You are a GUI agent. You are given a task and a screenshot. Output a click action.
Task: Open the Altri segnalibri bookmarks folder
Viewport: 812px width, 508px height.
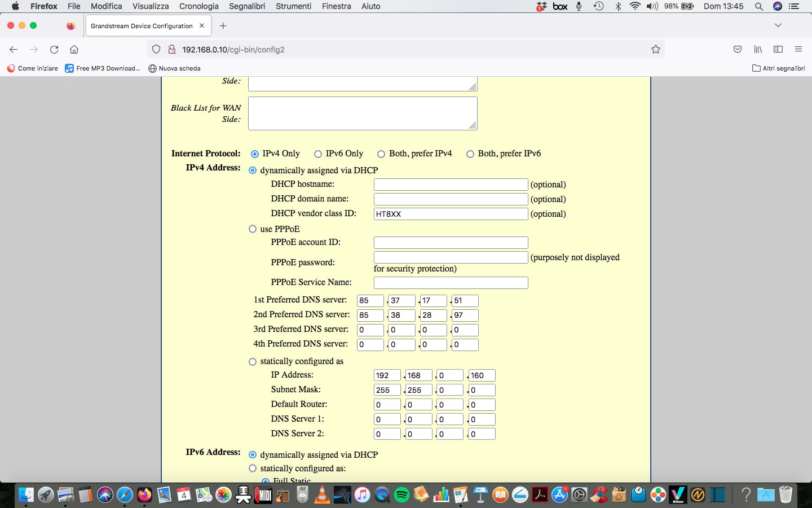779,68
